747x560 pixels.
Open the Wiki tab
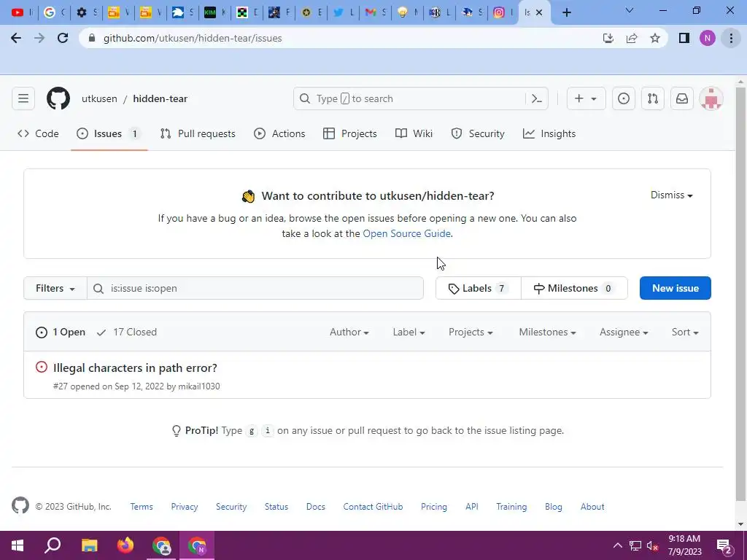click(414, 134)
